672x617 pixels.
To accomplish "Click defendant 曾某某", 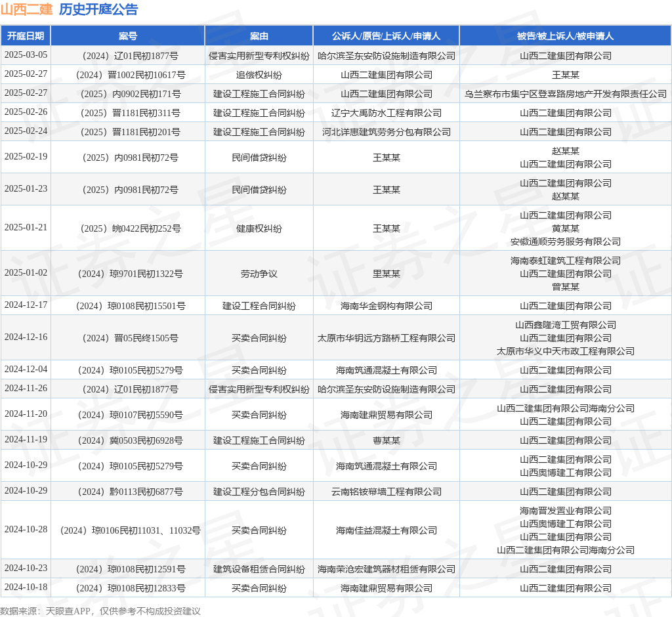I will click(x=565, y=287).
